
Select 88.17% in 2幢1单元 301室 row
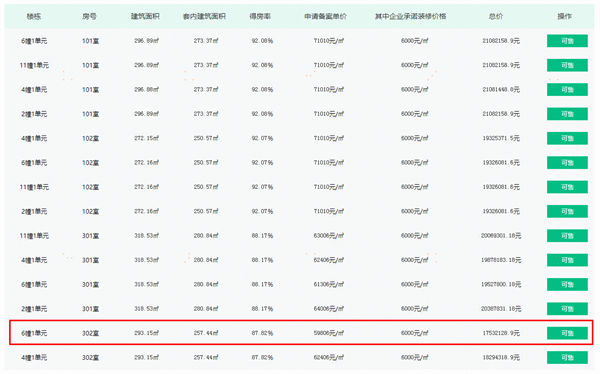coord(262,309)
